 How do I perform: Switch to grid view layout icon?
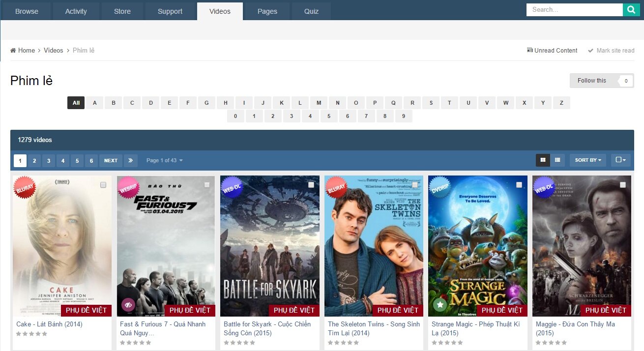(543, 160)
